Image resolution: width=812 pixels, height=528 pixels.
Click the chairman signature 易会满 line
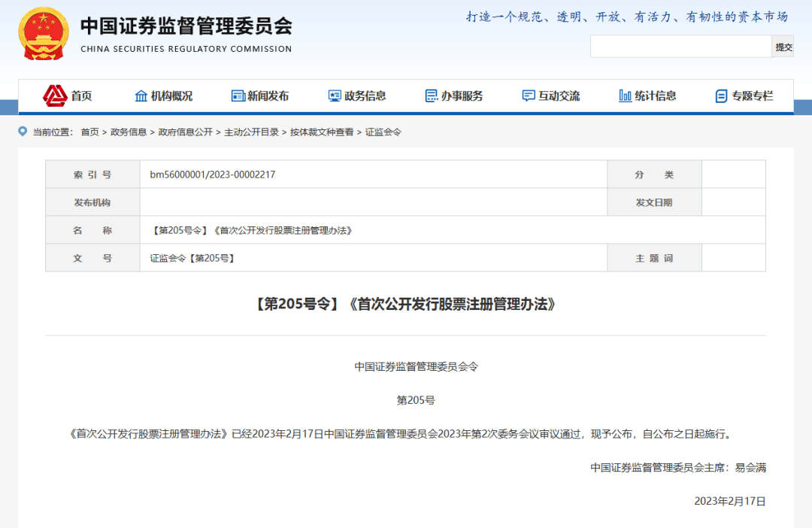point(678,467)
